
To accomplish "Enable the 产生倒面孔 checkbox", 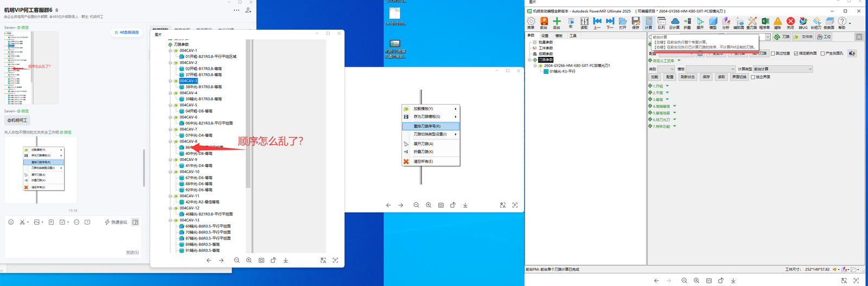I will tap(823, 54).
